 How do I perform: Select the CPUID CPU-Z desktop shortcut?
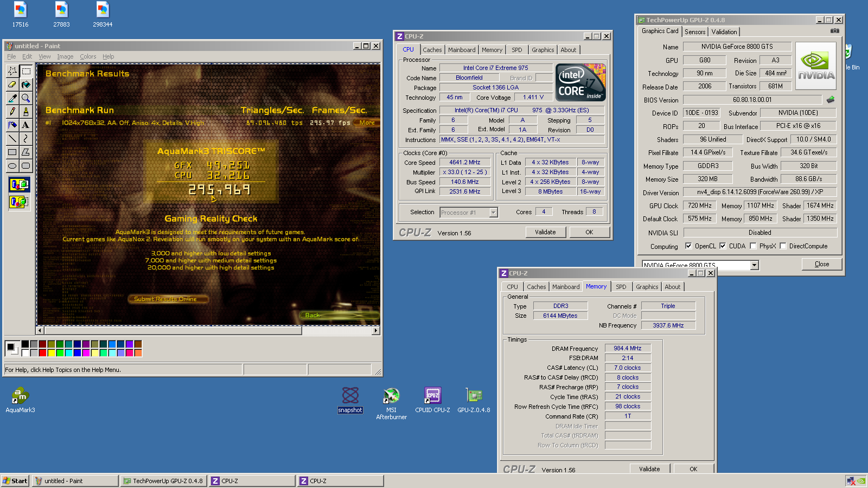[x=432, y=400]
